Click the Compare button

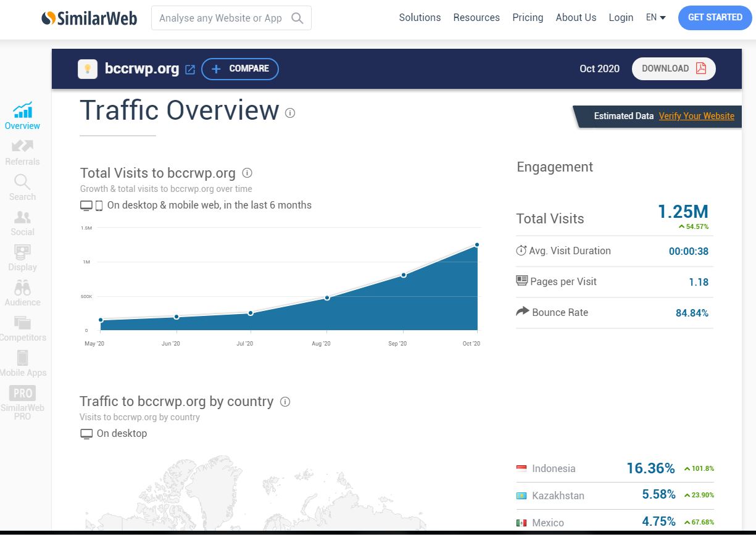click(x=240, y=69)
